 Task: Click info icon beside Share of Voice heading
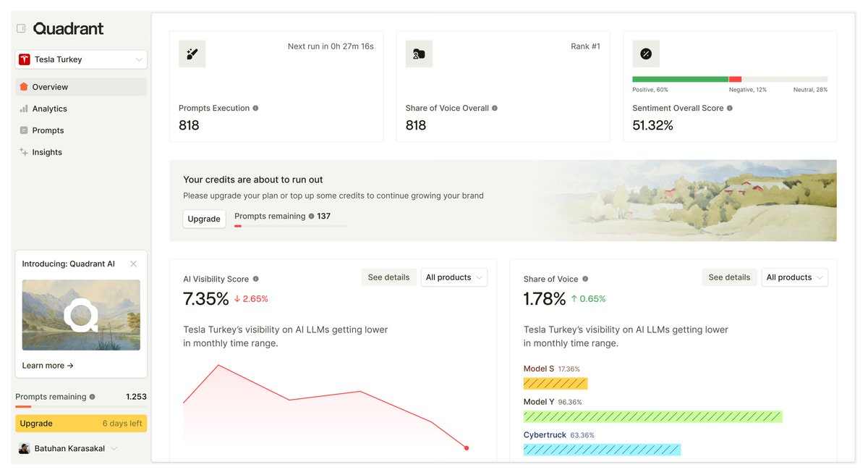585,279
